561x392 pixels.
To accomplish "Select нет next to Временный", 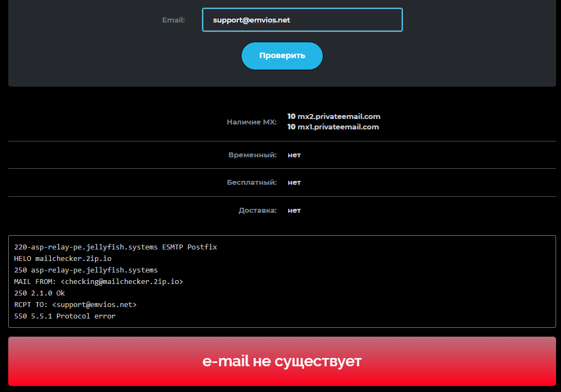I will [x=294, y=155].
